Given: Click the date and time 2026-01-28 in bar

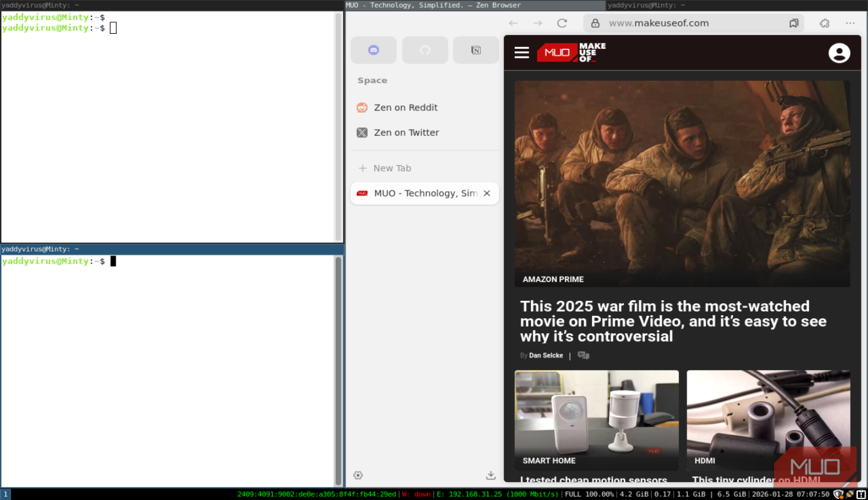Looking at the screenshot, I should click(791, 495).
